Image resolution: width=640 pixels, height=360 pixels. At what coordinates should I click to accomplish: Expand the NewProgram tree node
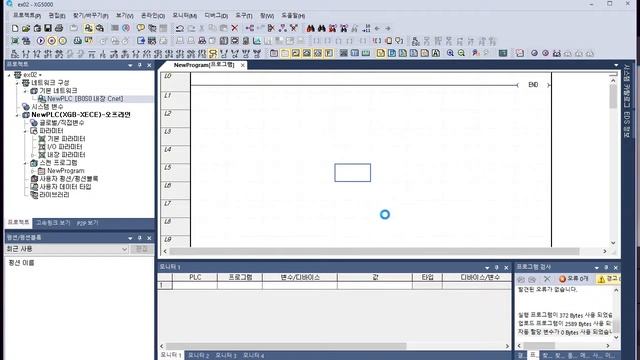[33, 171]
